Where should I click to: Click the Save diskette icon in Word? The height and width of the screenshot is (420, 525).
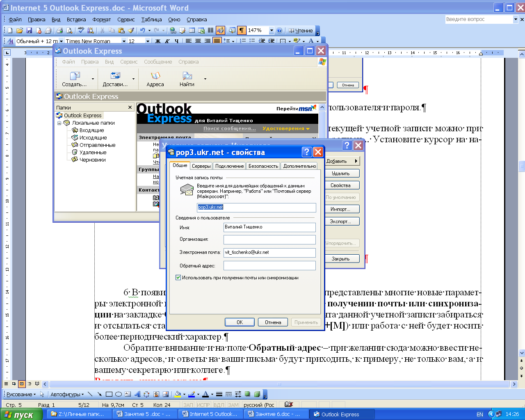click(29, 30)
